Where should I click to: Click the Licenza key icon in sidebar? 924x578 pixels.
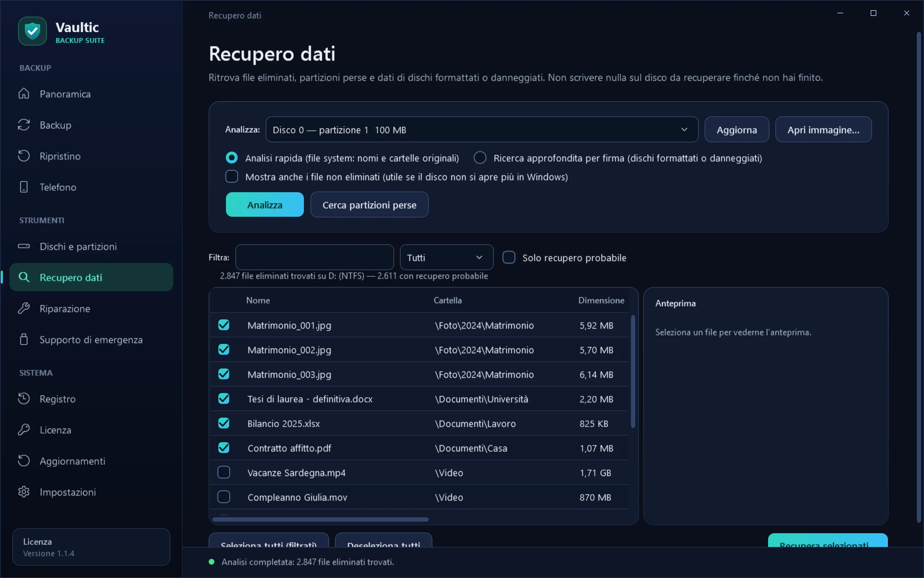coord(24,430)
